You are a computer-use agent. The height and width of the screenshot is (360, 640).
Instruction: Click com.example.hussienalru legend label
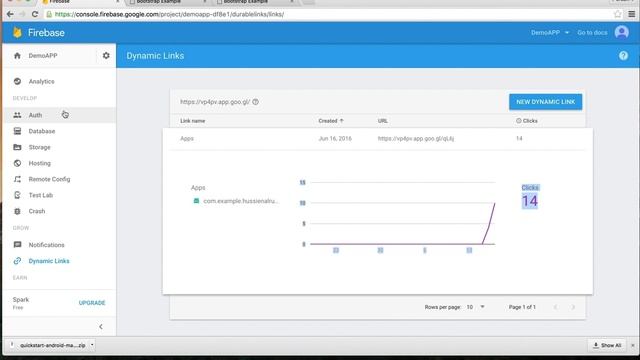[241, 201]
